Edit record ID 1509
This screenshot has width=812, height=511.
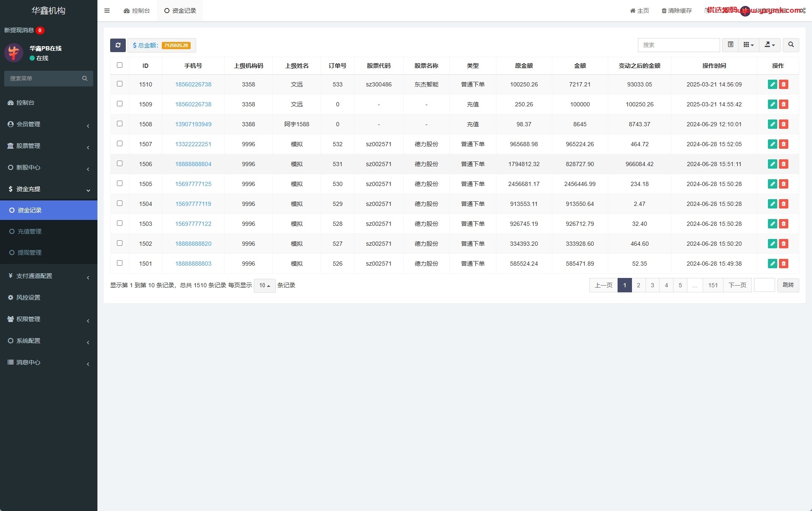pyautogui.click(x=773, y=104)
